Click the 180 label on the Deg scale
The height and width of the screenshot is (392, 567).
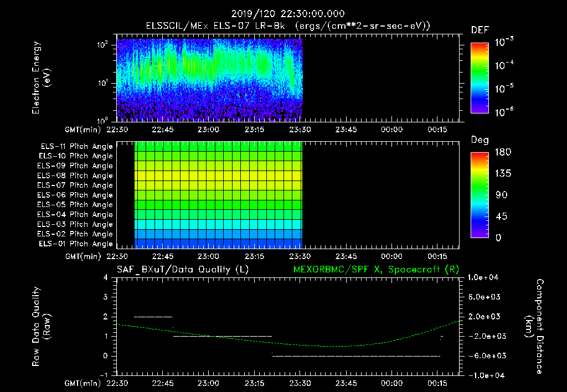pyautogui.click(x=503, y=152)
